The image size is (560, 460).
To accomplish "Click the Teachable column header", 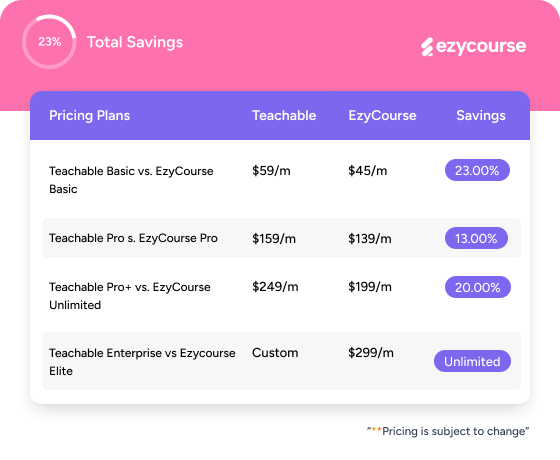I will (284, 115).
